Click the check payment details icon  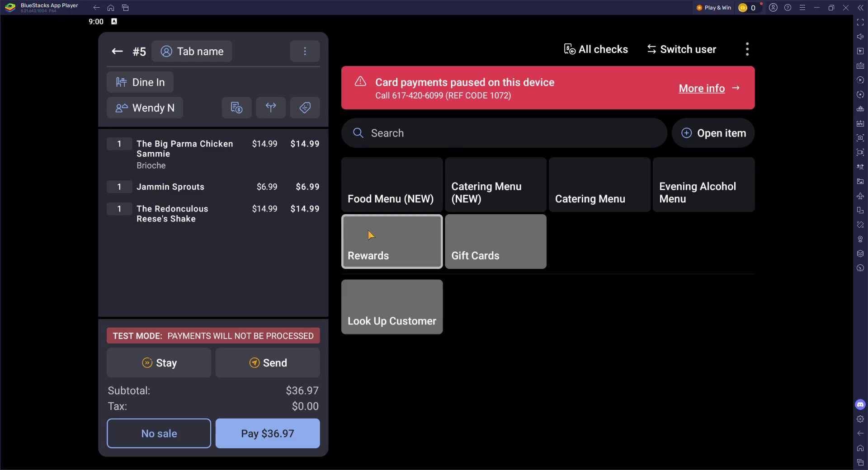236,108
